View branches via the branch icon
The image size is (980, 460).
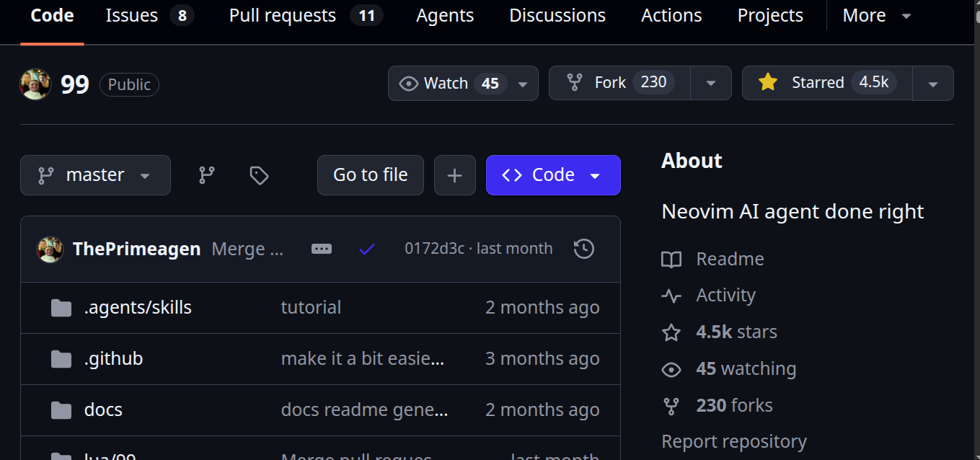207,175
